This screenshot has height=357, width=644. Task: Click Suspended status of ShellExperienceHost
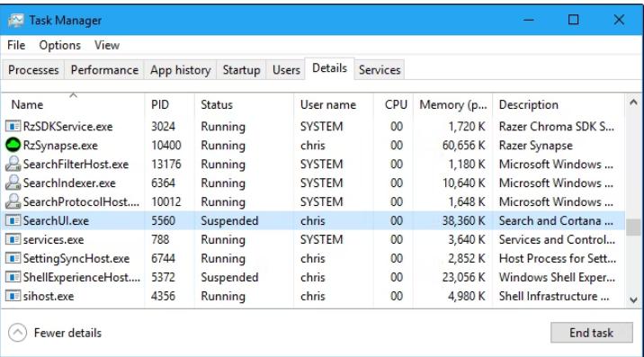point(229,278)
